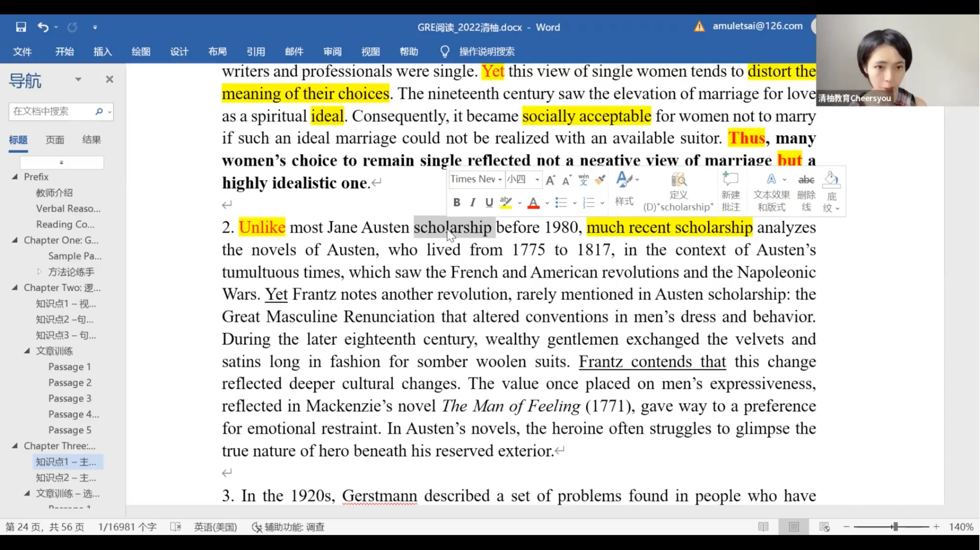This screenshot has height=550, width=980.
Task: Toggle bold formatting in floating toolbar
Action: tap(456, 202)
